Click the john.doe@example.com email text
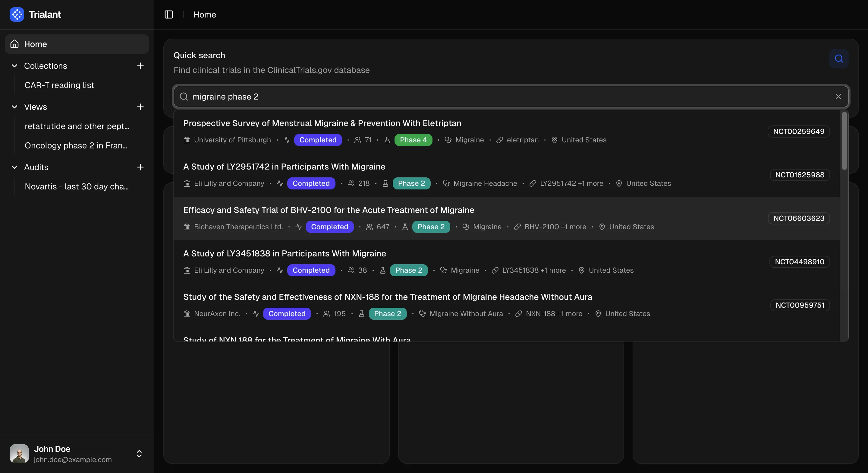868x473 pixels. (x=72, y=460)
